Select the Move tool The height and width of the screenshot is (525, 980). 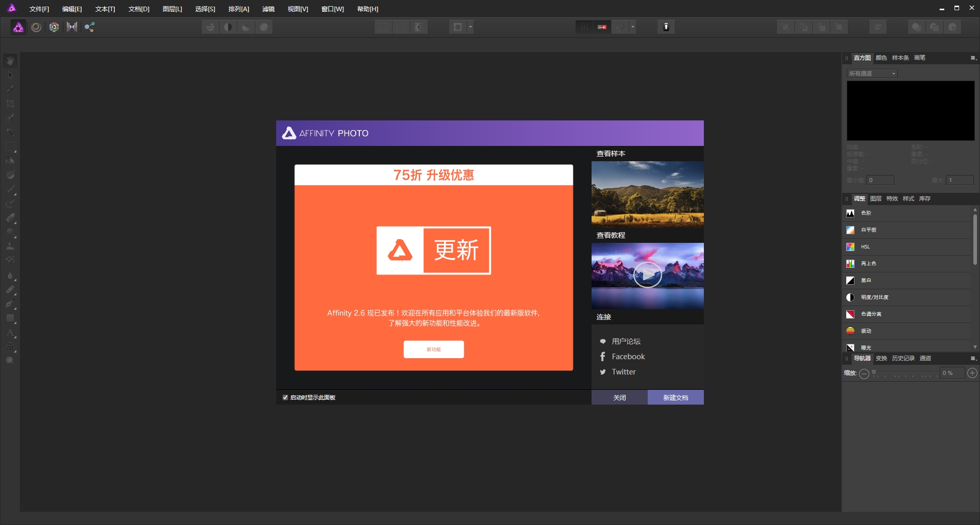pyautogui.click(x=11, y=74)
